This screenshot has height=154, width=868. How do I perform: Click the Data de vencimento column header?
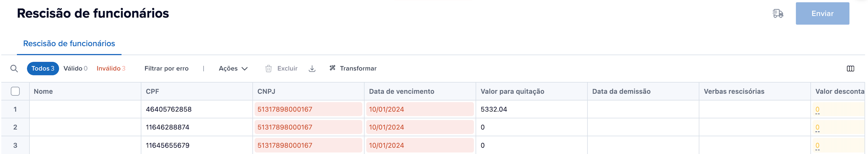[x=401, y=91]
